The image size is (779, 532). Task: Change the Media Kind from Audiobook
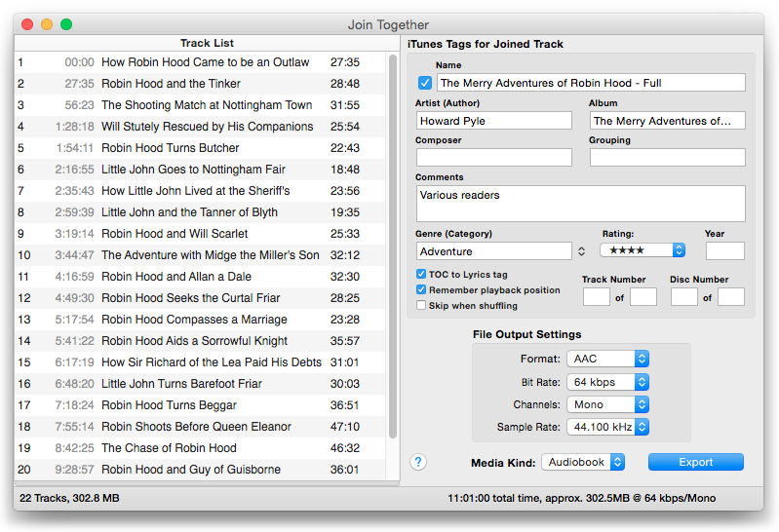point(583,462)
